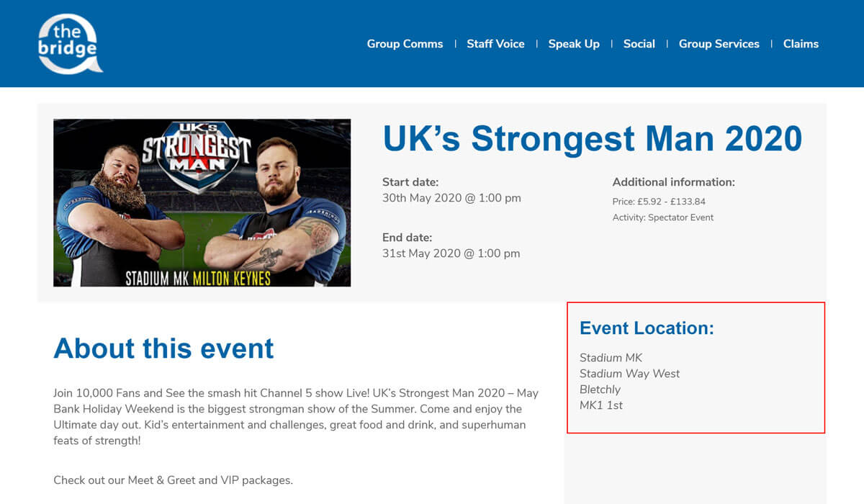The image size is (864, 504).
Task: Open the Group Comms menu
Action: click(405, 44)
